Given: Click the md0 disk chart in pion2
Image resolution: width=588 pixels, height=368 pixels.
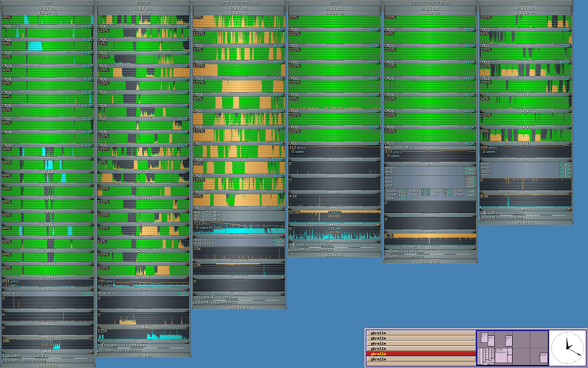Looking at the screenshot, I should click(x=334, y=201).
